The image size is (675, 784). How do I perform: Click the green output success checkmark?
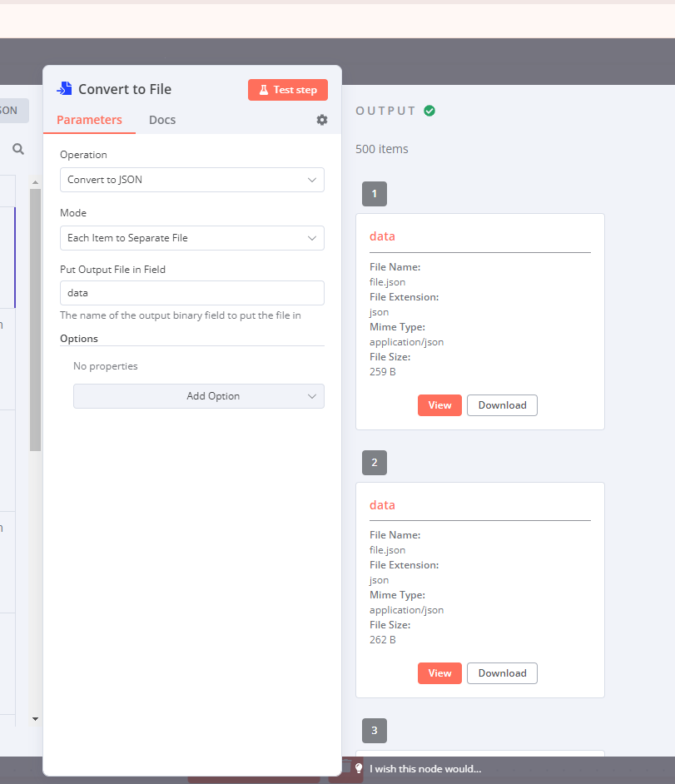tap(429, 111)
